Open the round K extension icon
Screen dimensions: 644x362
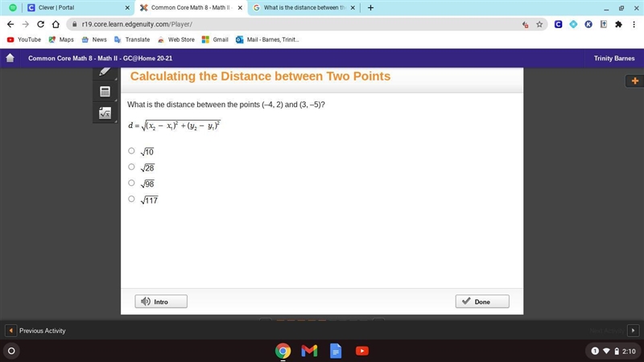point(588,24)
